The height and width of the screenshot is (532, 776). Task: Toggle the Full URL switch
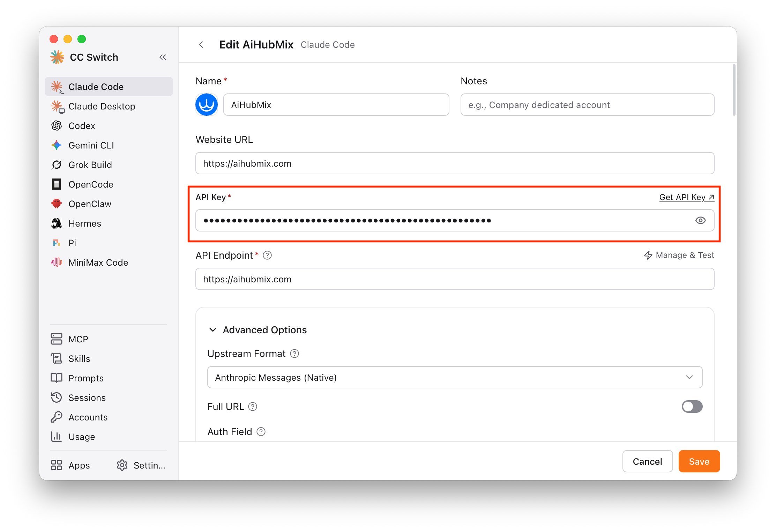(x=692, y=406)
